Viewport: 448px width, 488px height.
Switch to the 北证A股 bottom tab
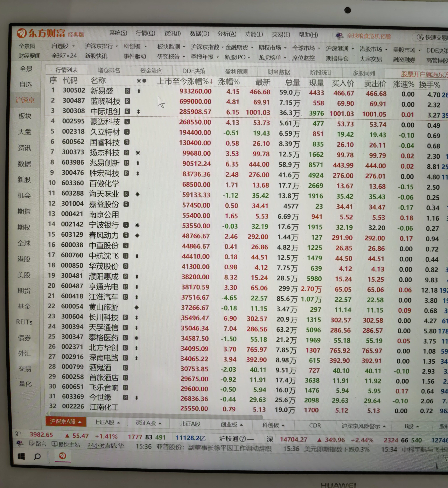190,424
